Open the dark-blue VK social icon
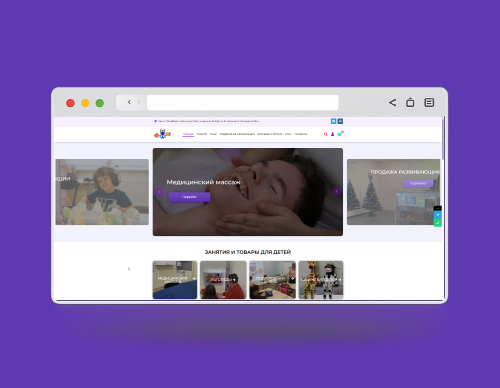Screen dimensions: 500x388 tap(340, 121)
